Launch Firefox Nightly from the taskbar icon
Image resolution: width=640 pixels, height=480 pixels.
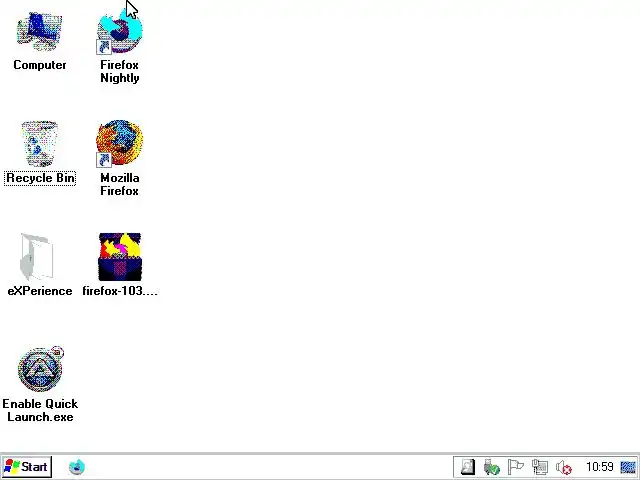77,467
